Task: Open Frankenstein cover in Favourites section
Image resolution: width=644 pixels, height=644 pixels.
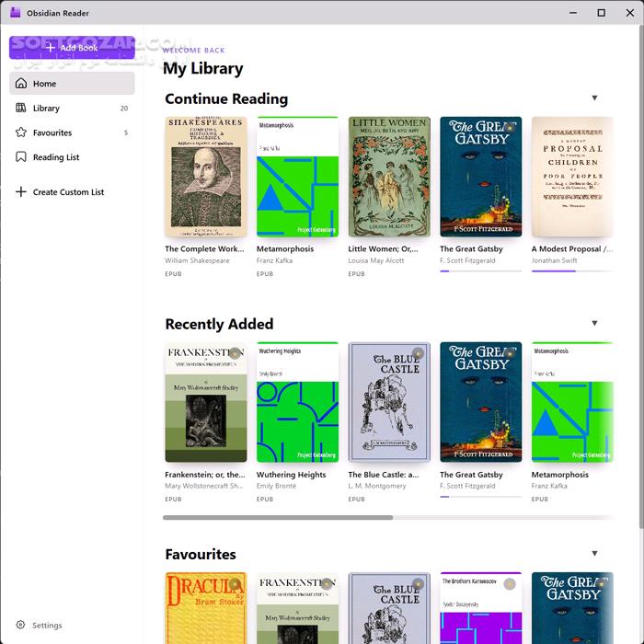Action: [297, 608]
